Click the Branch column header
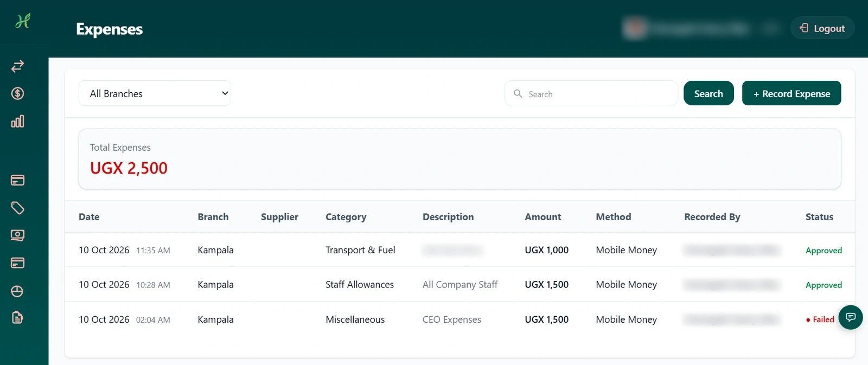 [213, 217]
